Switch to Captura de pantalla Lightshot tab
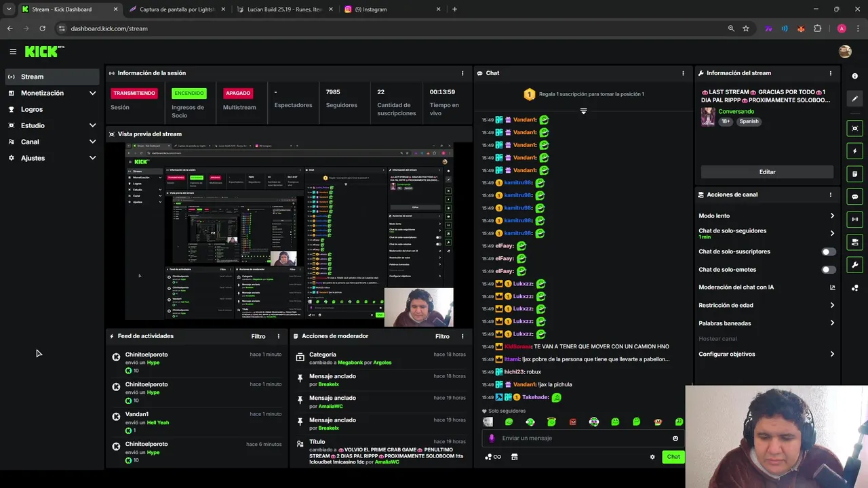The width and height of the screenshot is (868, 488). pos(176,9)
